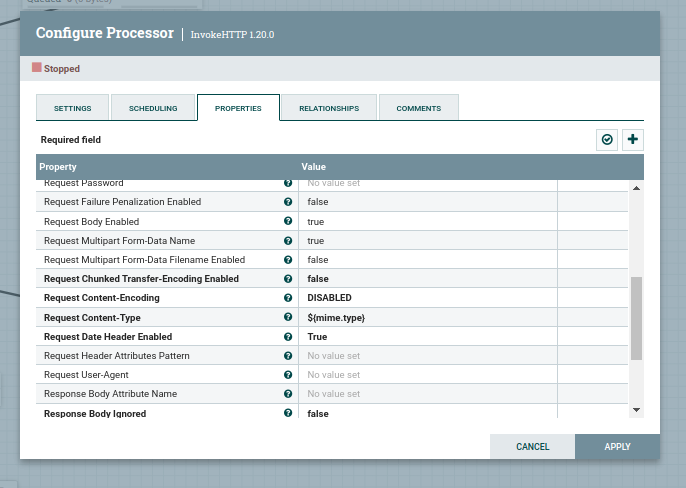Select Response Body Ignored property name
This screenshot has height=488, width=686.
click(95, 413)
